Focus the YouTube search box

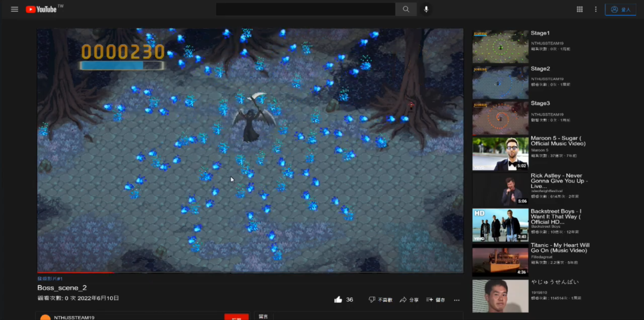pyautogui.click(x=305, y=9)
